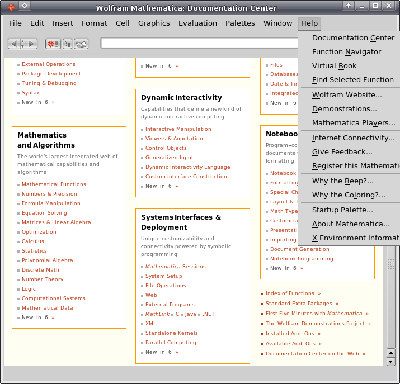Open the Edit menu
Image resolution: width=400 pixels, height=384 pixels.
pos(37,23)
